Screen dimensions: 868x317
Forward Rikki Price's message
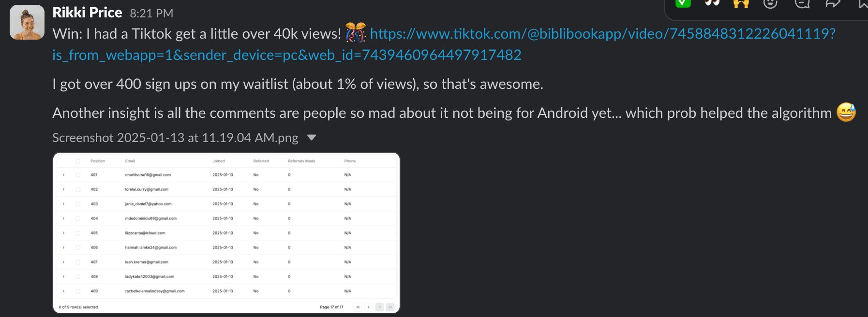pos(833,3)
